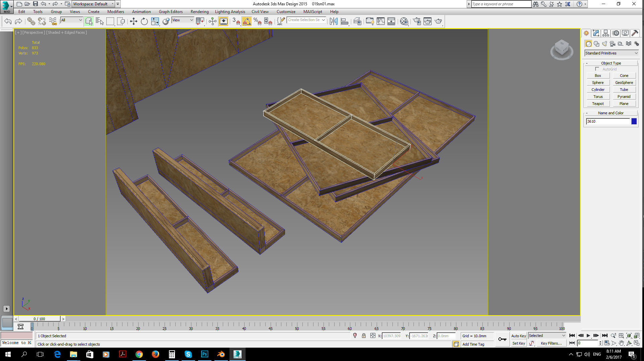
Task: Open the MAXScript menu
Action: (312, 12)
